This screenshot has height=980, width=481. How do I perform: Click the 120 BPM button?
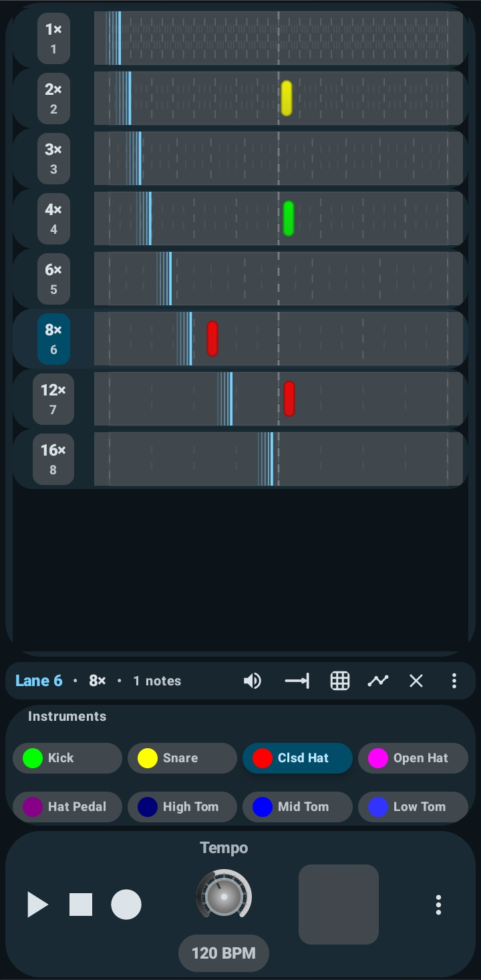click(x=223, y=953)
